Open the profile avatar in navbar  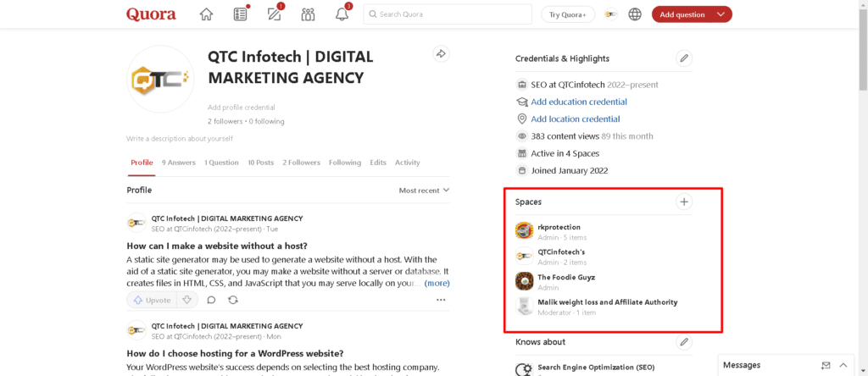(611, 14)
